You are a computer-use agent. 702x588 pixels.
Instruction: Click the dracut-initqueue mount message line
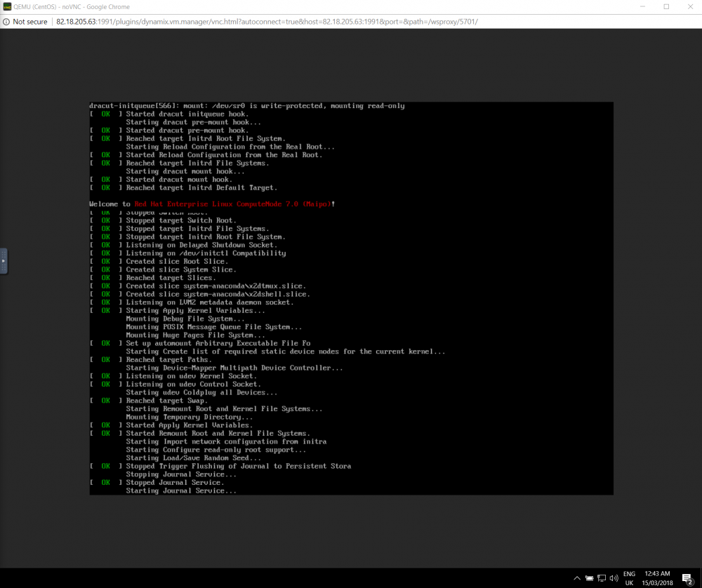247,106
